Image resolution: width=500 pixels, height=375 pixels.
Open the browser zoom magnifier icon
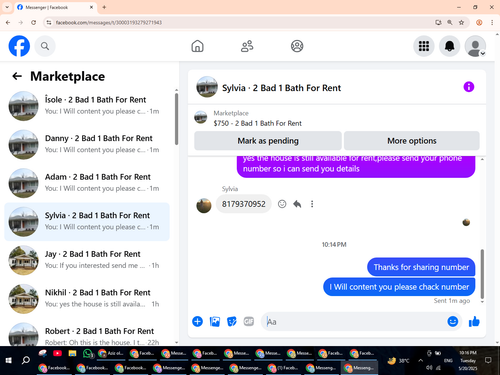click(x=450, y=23)
